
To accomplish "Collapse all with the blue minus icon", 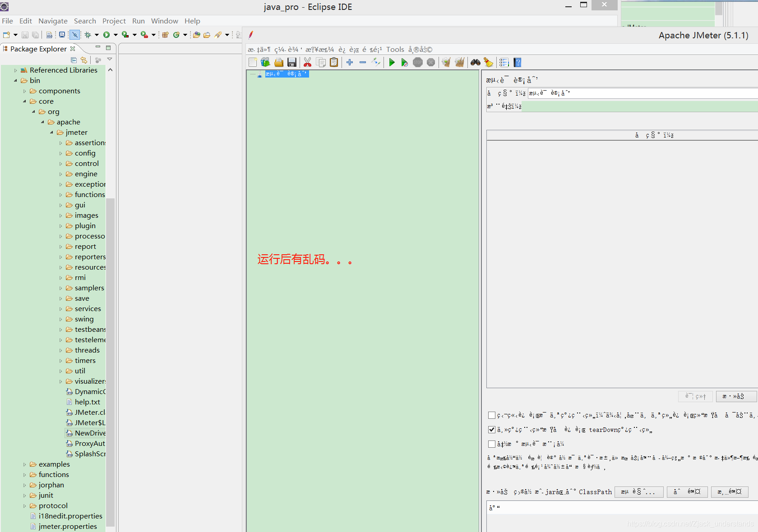I will coord(363,62).
